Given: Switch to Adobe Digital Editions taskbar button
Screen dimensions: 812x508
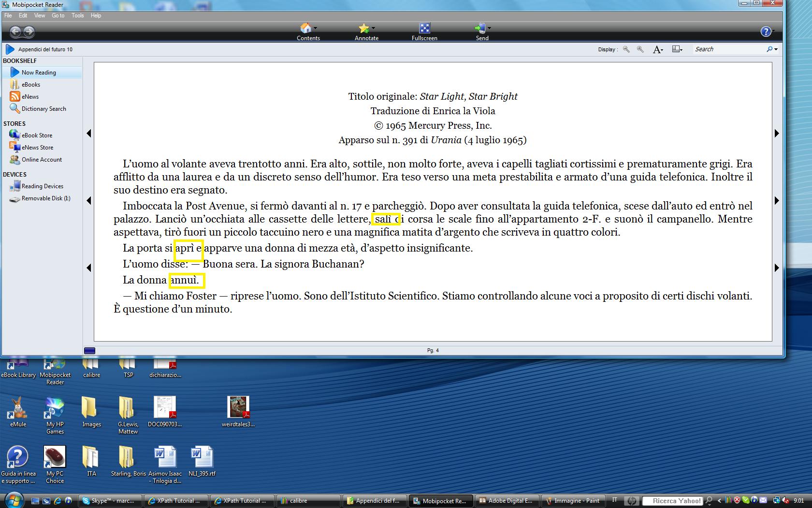Looking at the screenshot, I should 507,501.
